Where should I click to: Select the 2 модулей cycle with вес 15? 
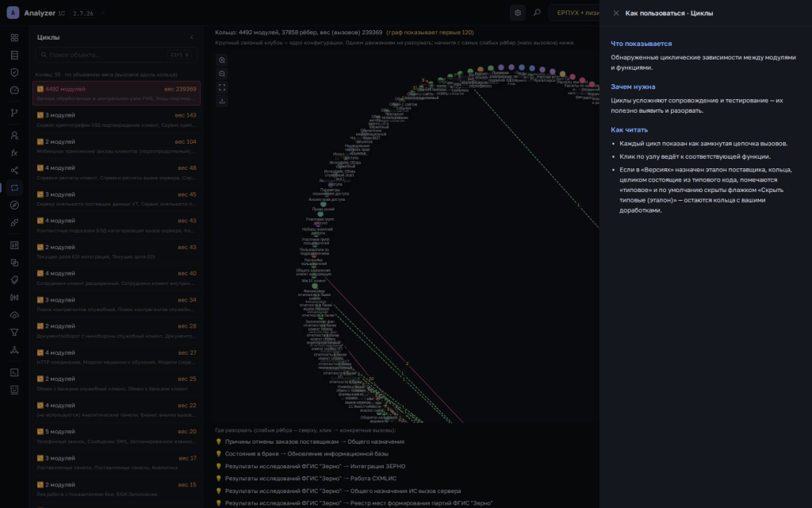(x=116, y=489)
